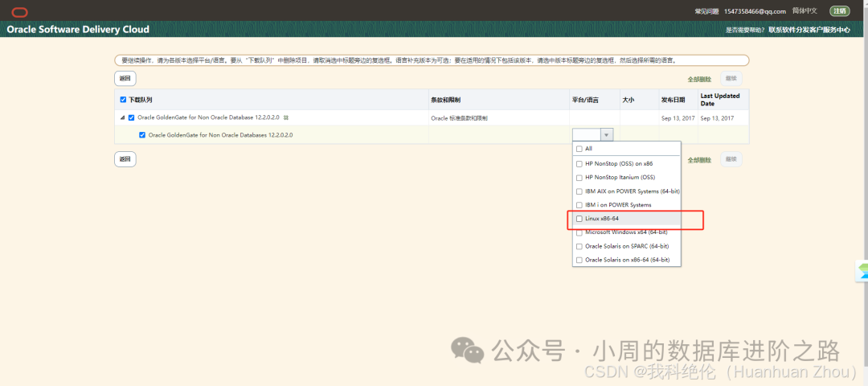868x386 pixels.
Task: Check Oracle Solaris on SPARC (64-bit)
Action: click(579, 246)
